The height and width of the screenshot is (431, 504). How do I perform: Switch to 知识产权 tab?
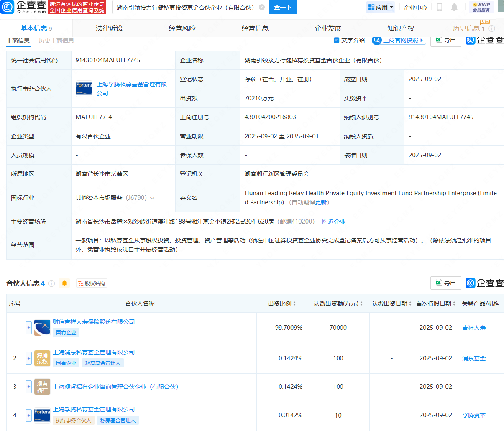[401, 28]
